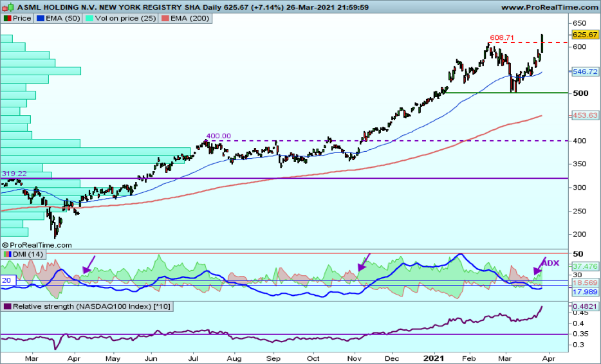Click the 18.569 DMI value tag
Viewport: 601px width, 364px height.
(x=585, y=283)
